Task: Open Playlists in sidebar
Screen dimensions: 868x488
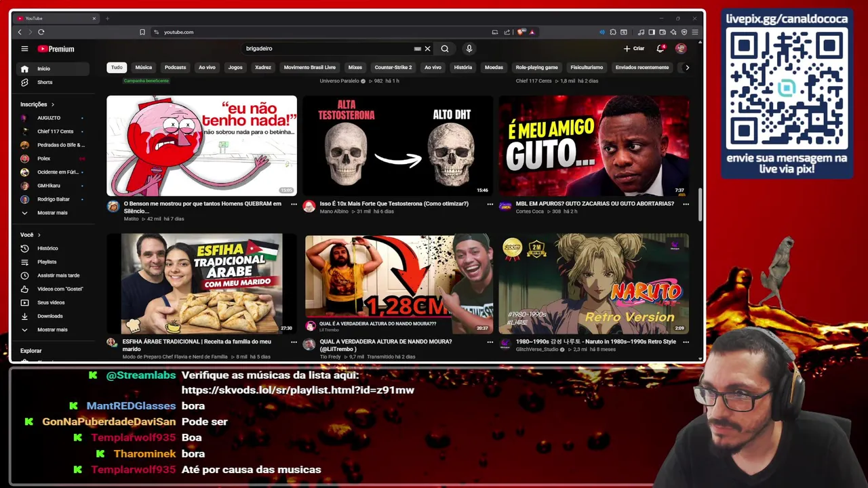Action: pyautogui.click(x=53, y=262)
